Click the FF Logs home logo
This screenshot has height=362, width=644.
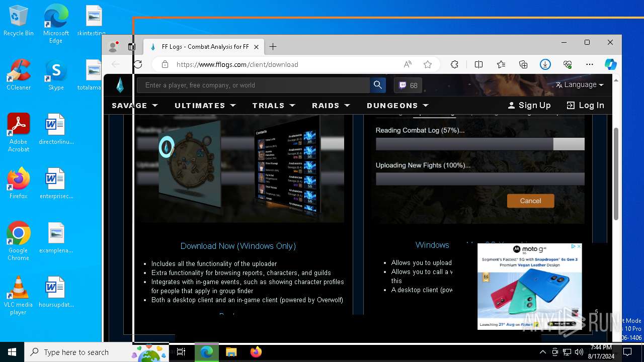[120, 85]
